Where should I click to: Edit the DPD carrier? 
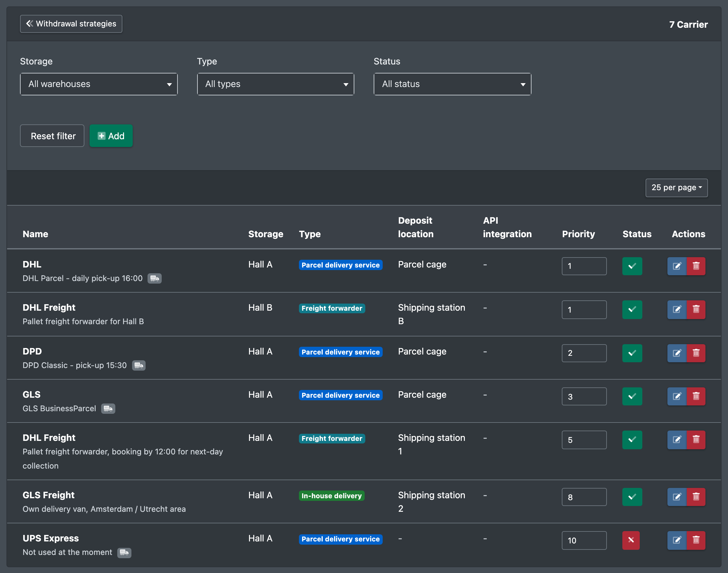click(x=677, y=353)
